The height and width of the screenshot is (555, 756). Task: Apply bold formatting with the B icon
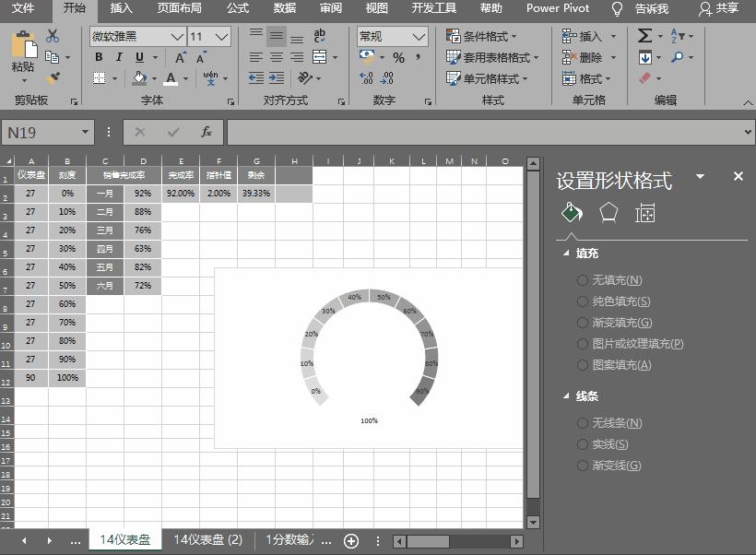pyautogui.click(x=99, y=57)
